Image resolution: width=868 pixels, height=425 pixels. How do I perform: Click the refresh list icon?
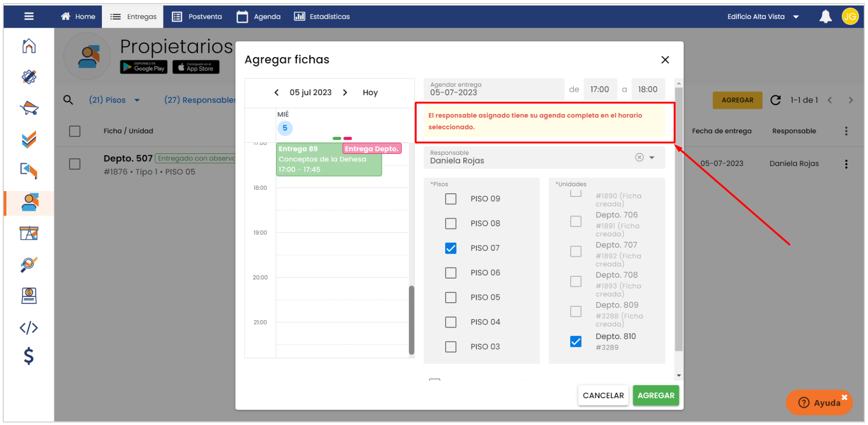click(x=775, y=100)
